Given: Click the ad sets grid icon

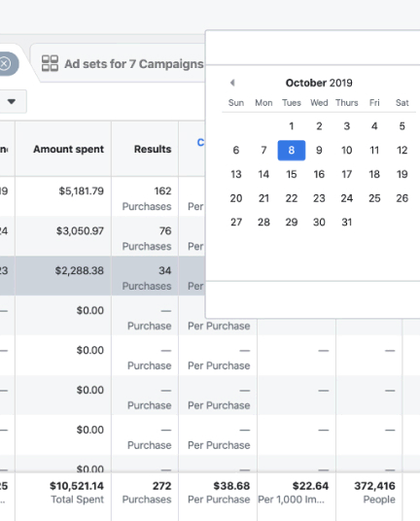Looking at the screenshot, I should coord(50,63).
